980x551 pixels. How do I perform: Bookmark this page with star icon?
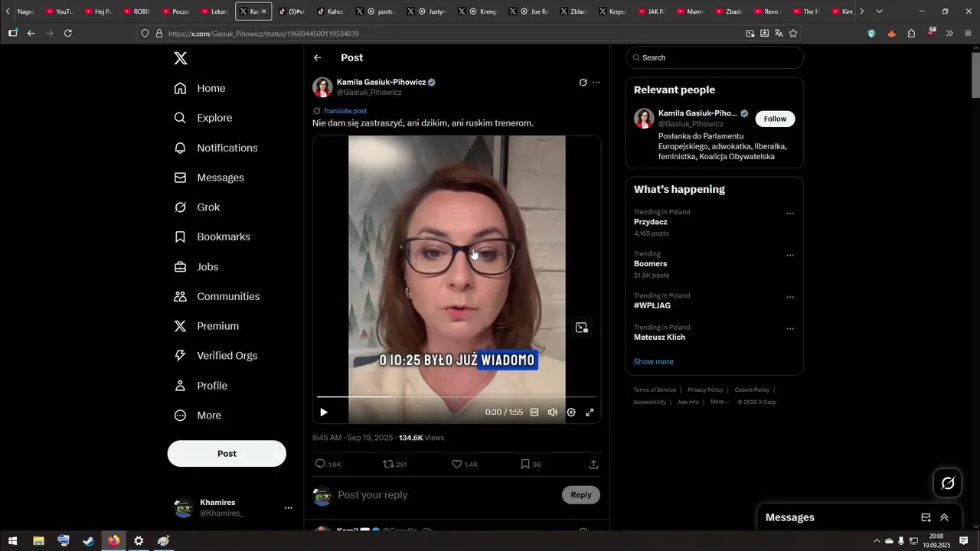pos(793,34)
